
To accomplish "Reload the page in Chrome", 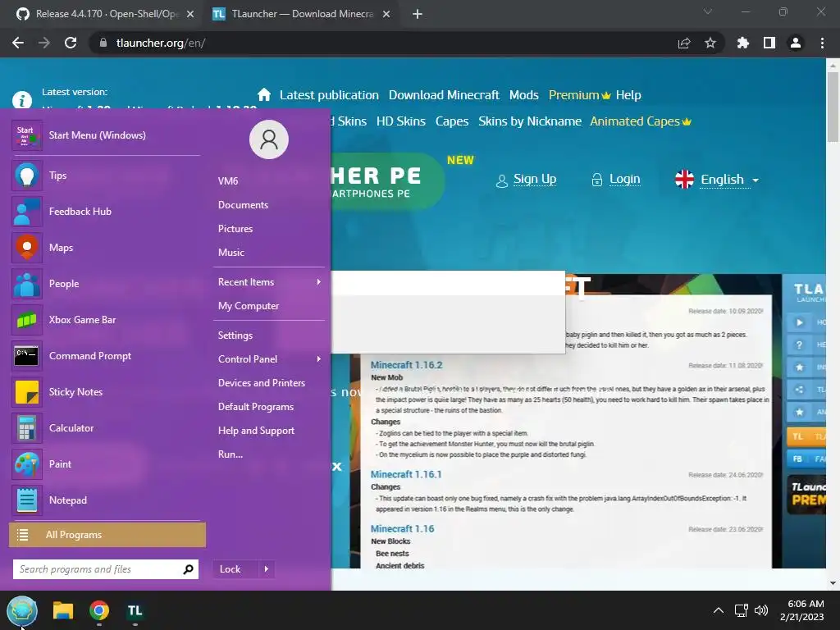I will (x=71, y=43).
